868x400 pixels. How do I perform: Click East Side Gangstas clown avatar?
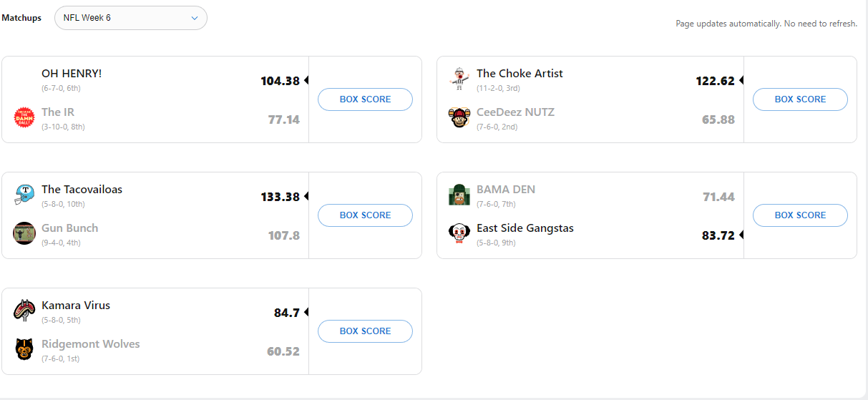pos(459,233)
